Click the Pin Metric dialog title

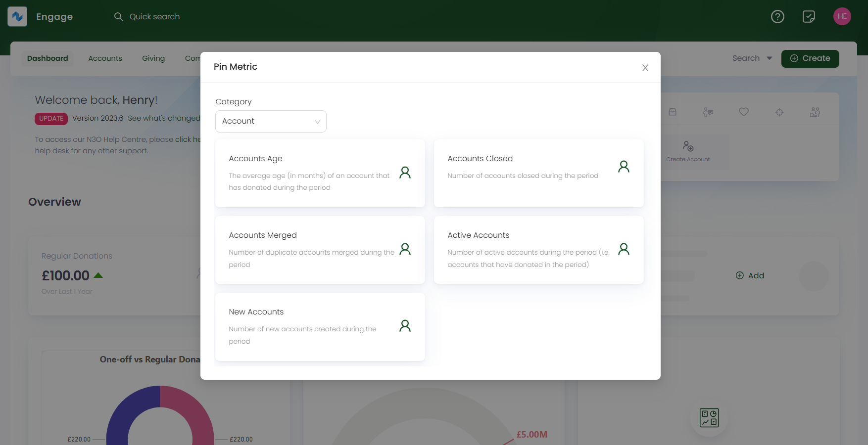(x=235, y=67)
